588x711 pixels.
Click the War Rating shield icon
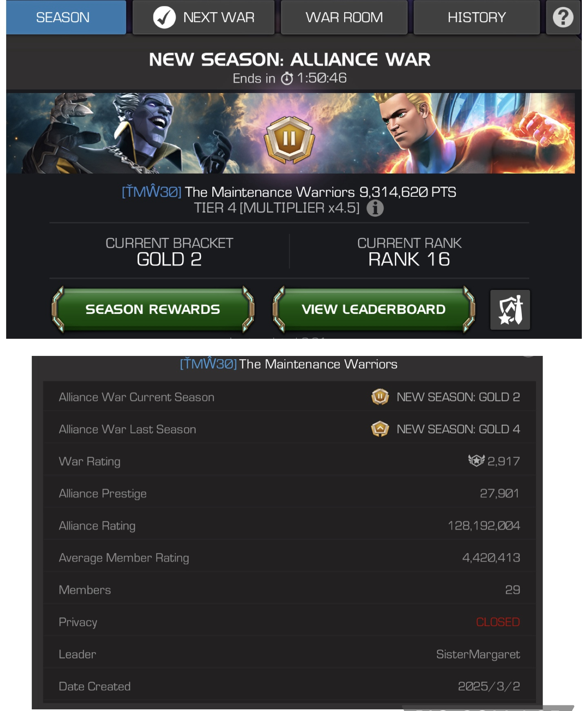pyautogui.click(x=476, y=461)
